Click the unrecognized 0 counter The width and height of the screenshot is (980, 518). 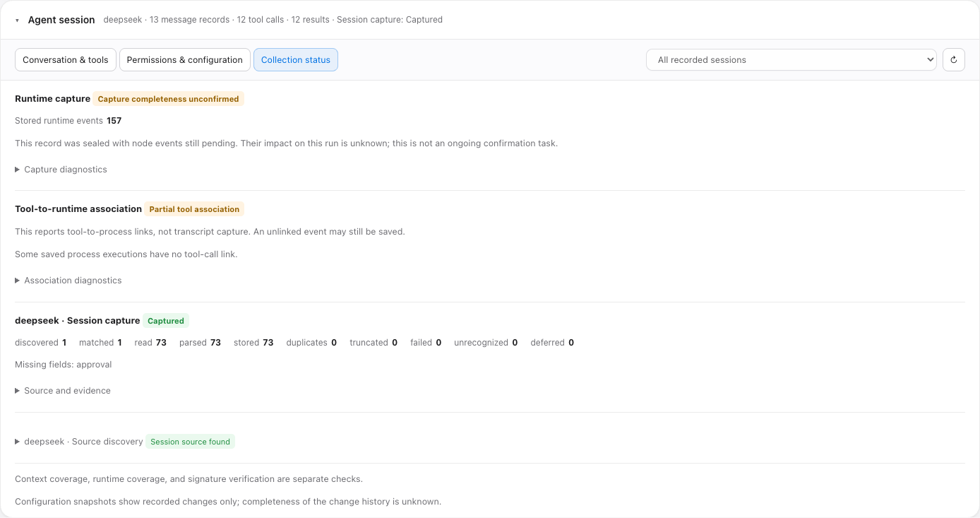[486, 343]
